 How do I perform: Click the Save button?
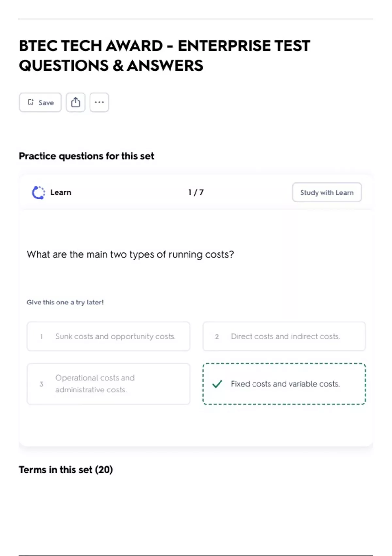click(40, 102)
